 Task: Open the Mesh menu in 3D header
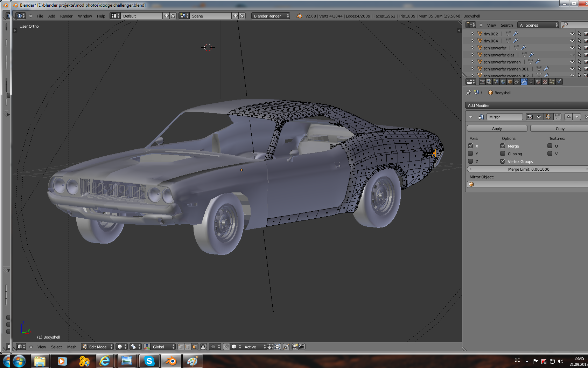pyautogui.click(x=72, y=347)
